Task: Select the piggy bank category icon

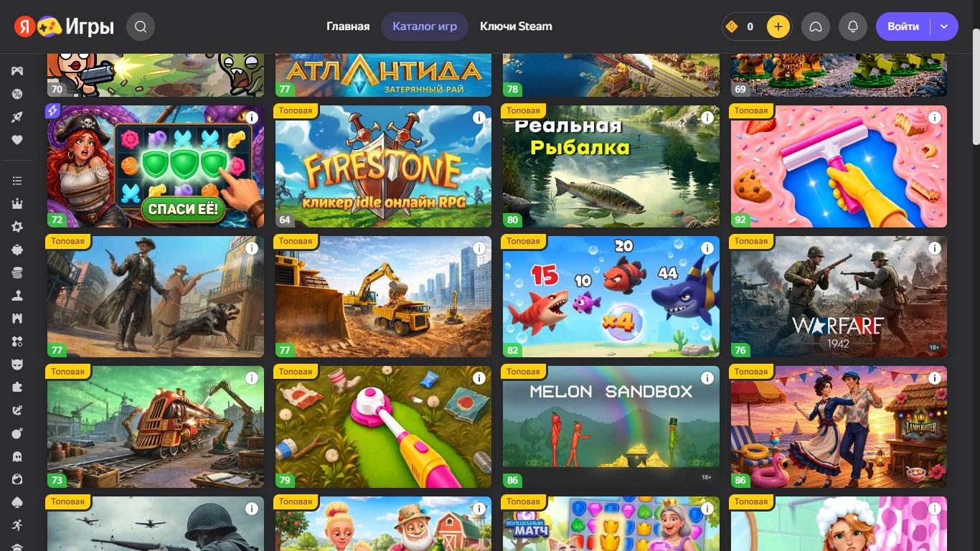Action: (x=17, y=250)
